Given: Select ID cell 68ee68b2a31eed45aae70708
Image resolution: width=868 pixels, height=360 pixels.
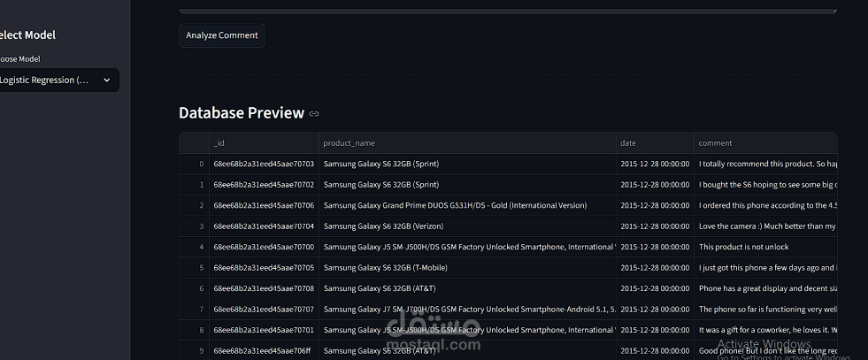Looking at the screenshot, I should (264, 288).
